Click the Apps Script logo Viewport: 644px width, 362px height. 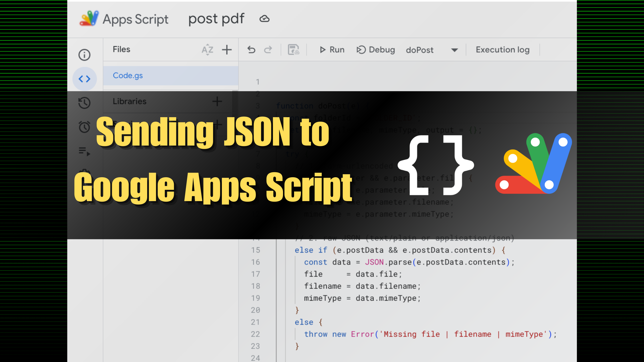(89, 18)
